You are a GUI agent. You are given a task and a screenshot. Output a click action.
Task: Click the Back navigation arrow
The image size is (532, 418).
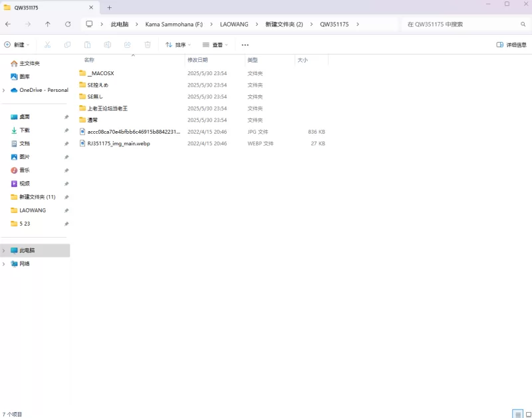pyautogui.click(x=8, y=24)
